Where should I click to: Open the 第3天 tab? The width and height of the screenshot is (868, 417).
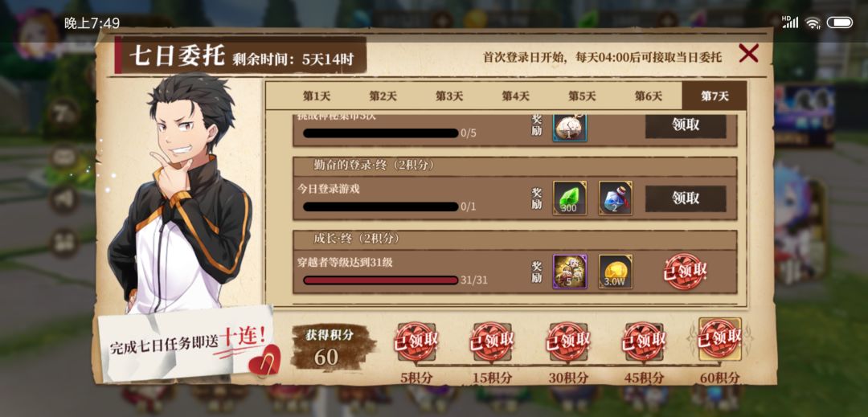[x=449, y=96]
